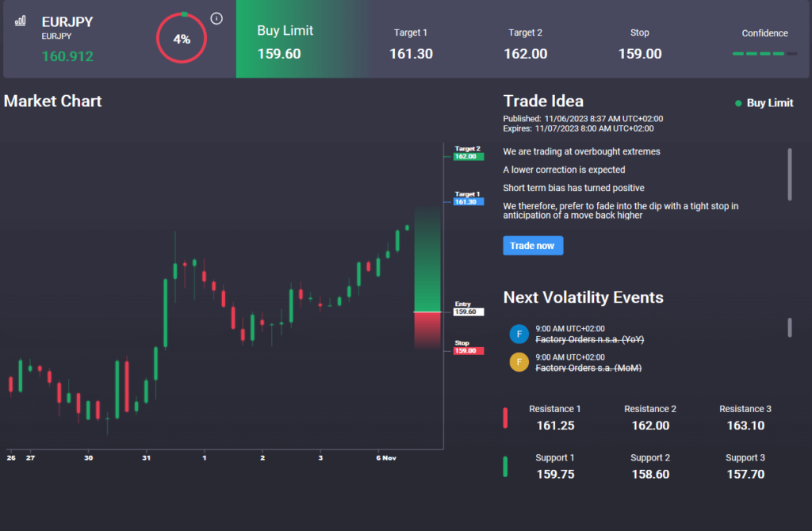Click the green Support level indicator
812x531 pixels.
[x=505, y=466]
